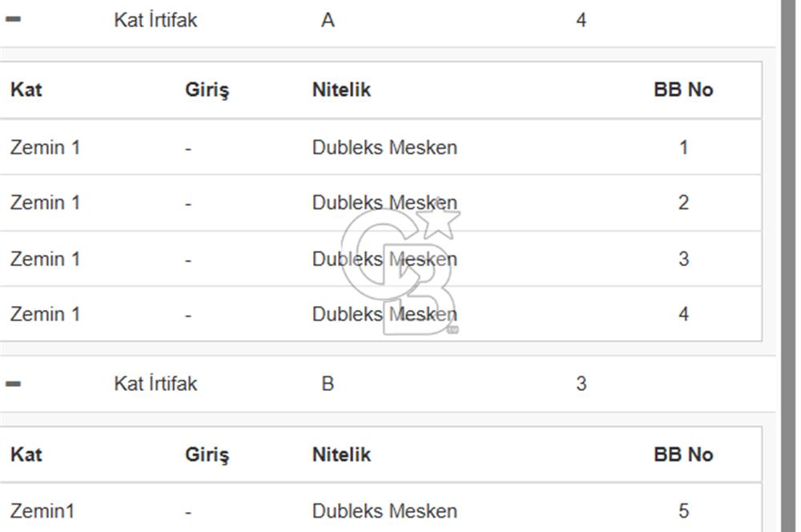Viewport: 801px width, 532px height.
Task: Select the Zemin1 row with BB No 5
Action: click(x=380, y=509)
